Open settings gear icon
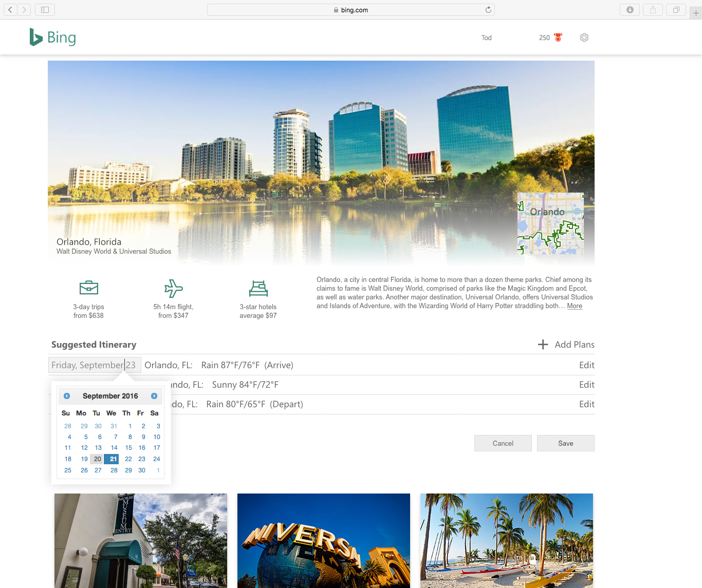Image resolution: width=702 pixels, height=588 pixels. (584, 37)
